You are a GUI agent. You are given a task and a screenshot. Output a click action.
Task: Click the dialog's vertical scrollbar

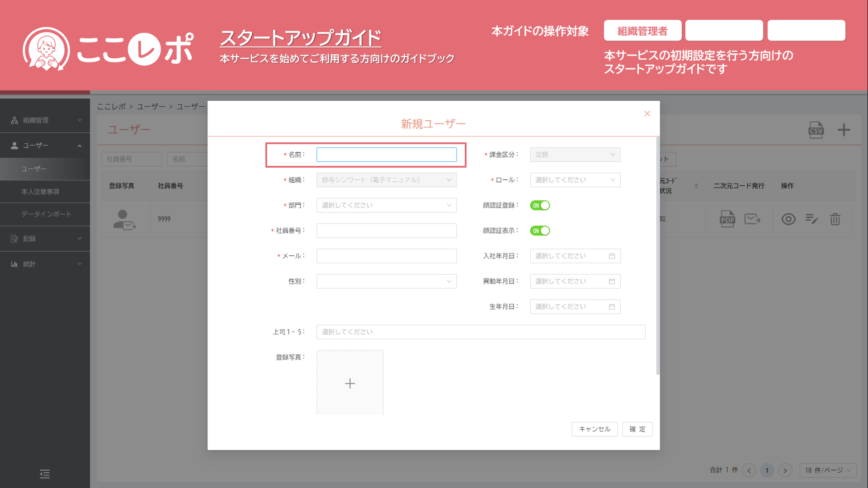tap(658, 255)
